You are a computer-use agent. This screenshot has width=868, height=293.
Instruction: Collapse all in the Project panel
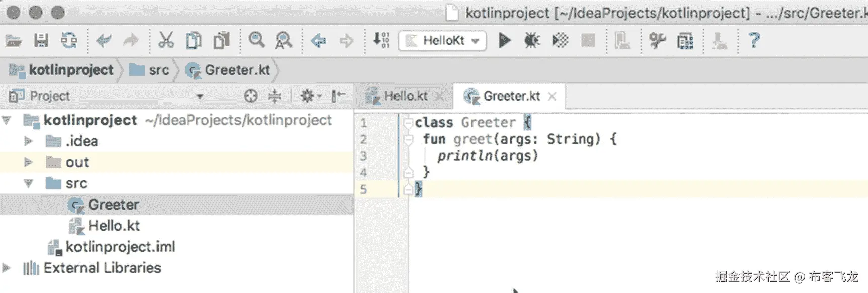tap(275, 96)
